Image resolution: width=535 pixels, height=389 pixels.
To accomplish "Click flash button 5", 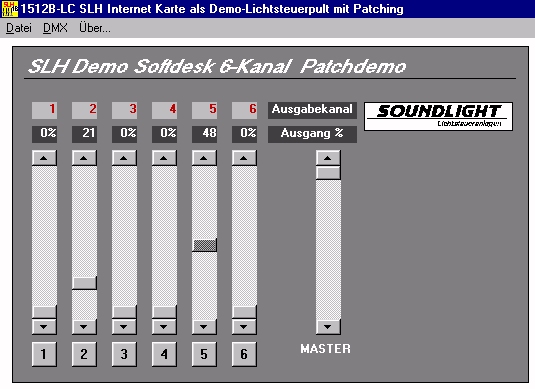I will pyautogui.click(x=204, y=354).
